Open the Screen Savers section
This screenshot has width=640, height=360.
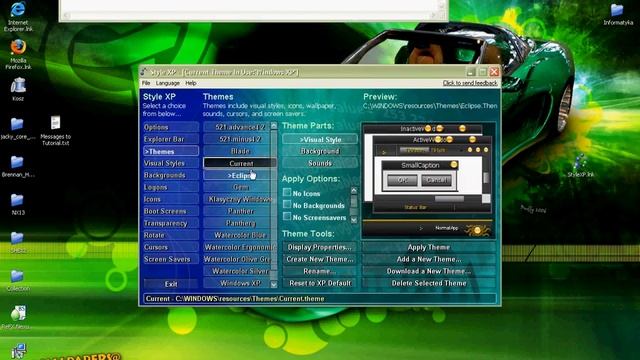(x=171, y=259)
